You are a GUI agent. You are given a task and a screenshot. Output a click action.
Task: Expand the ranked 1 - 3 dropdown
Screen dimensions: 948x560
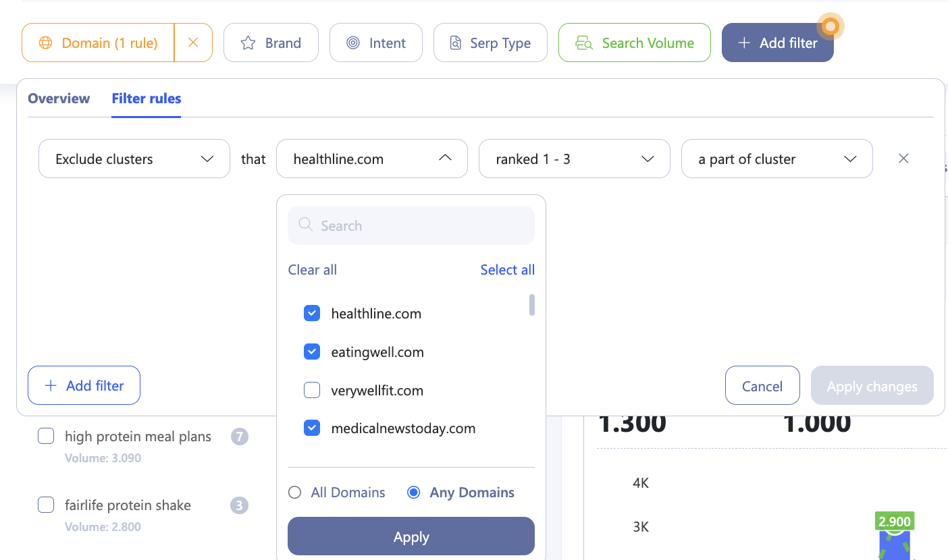point(574,159)
